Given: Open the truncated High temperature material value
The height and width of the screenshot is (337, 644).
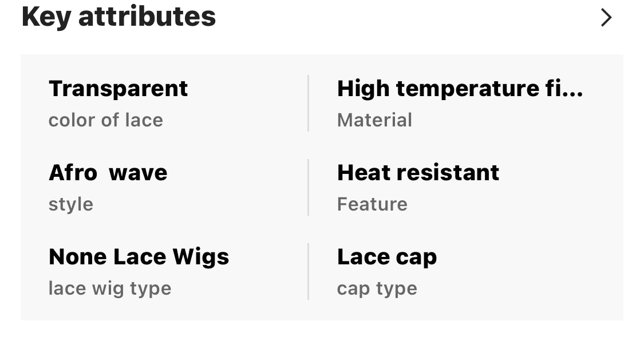Looking at the screenshot, I should (460, 89).
